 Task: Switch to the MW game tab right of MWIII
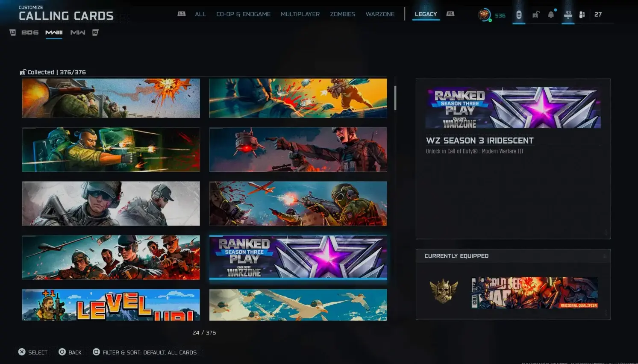coord(78,32)
